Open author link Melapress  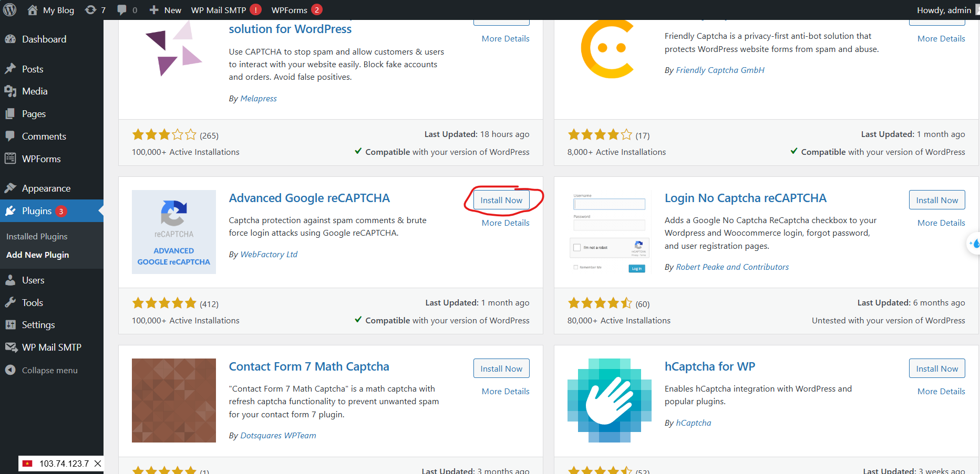259,99
